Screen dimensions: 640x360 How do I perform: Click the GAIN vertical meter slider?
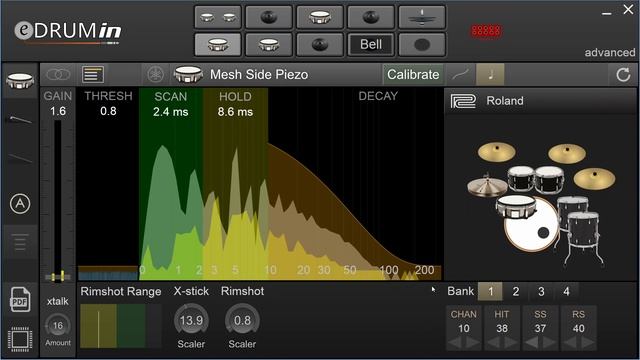tap(58, 200)
